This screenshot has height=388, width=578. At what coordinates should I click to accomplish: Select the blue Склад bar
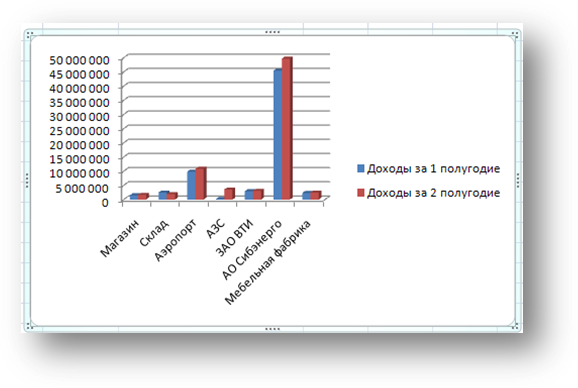coord(163,195)
